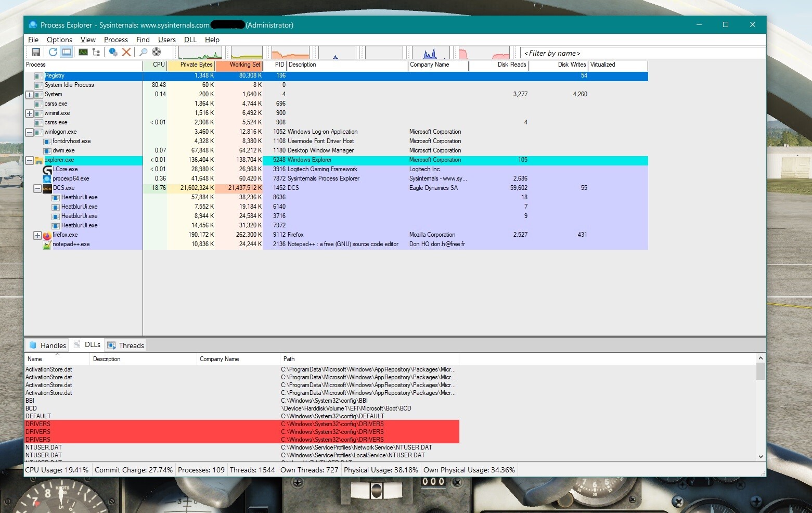The image size is (812, 513).
Task: Open the DLL menu
Action: 190,40
